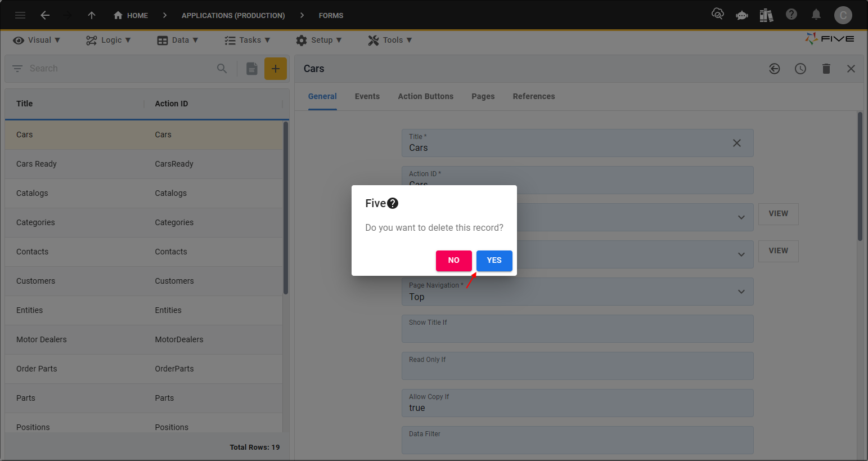Expand the Page Navigation dropdown
This screenshot has height=461, width=868.
[741, 292]
